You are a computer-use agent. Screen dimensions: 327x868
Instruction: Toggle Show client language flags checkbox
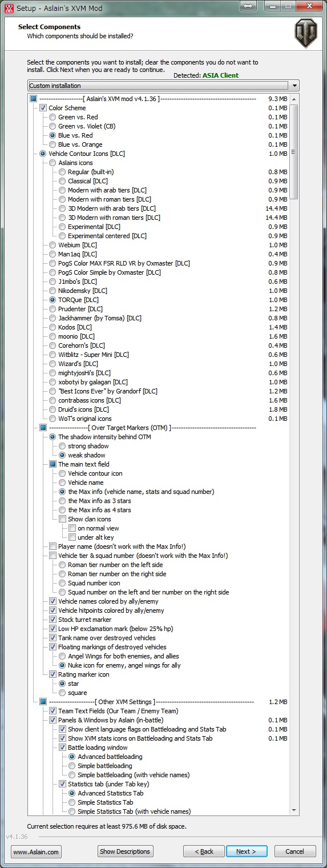pos(63,729)
